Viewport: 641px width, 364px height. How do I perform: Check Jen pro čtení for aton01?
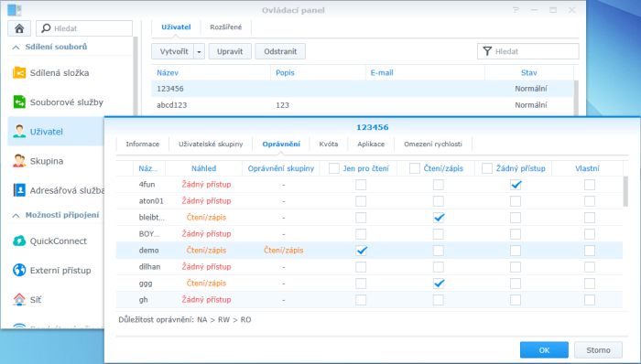coord(361,201)
